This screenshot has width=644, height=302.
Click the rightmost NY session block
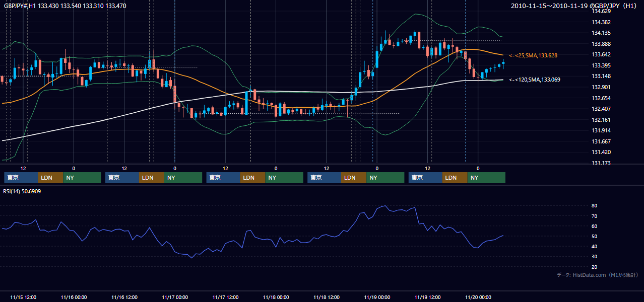pyautogui.click(x=486, y=178)
